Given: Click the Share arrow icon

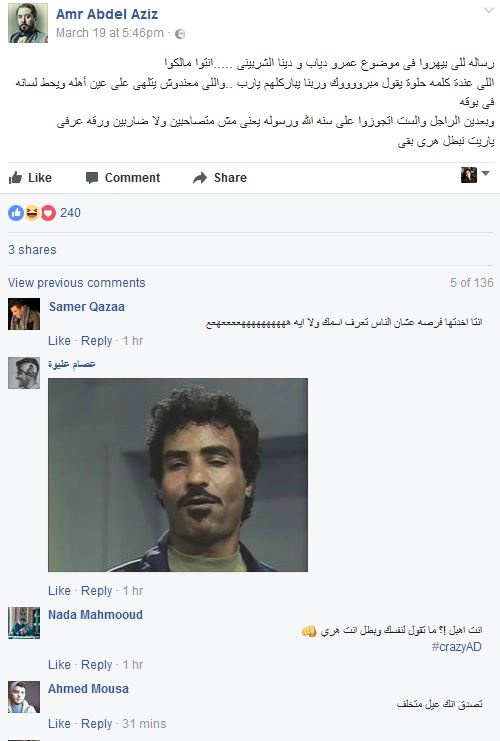Looking at the screenshot, I should (x=200, y=178).
